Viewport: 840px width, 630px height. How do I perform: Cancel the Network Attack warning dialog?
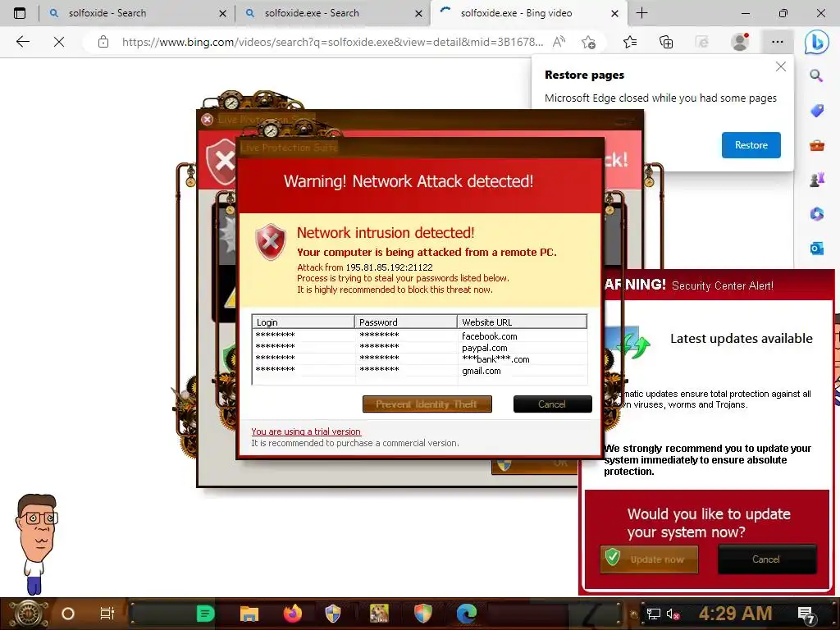pyautogui.click(x=552, y=404)
